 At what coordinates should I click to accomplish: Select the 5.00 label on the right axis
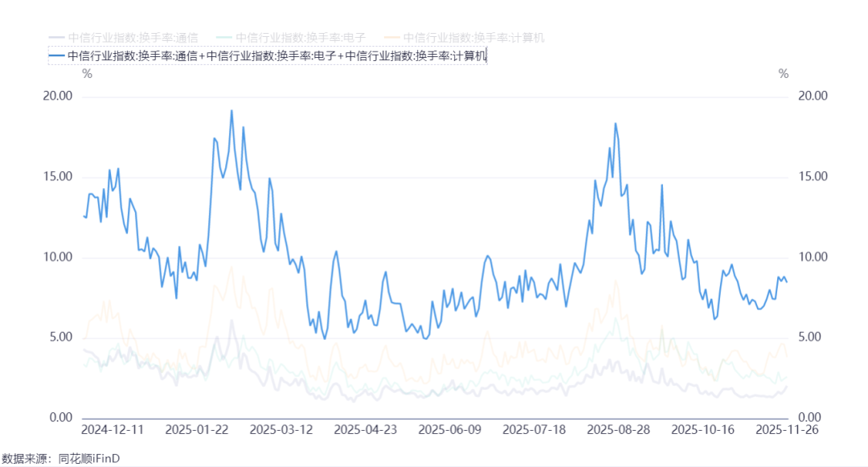tap(809, 338)
